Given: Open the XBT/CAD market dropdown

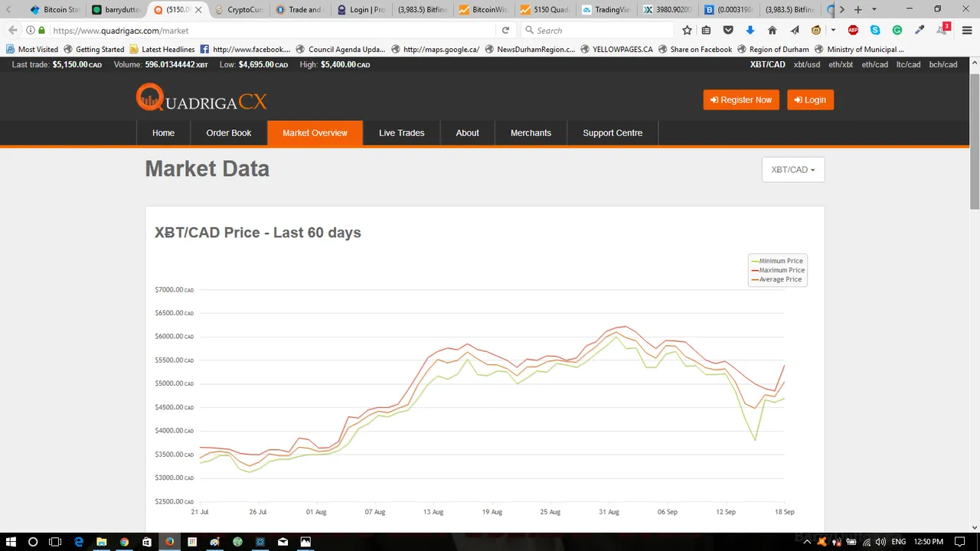Looking at the screenshot, I should 793,170.
